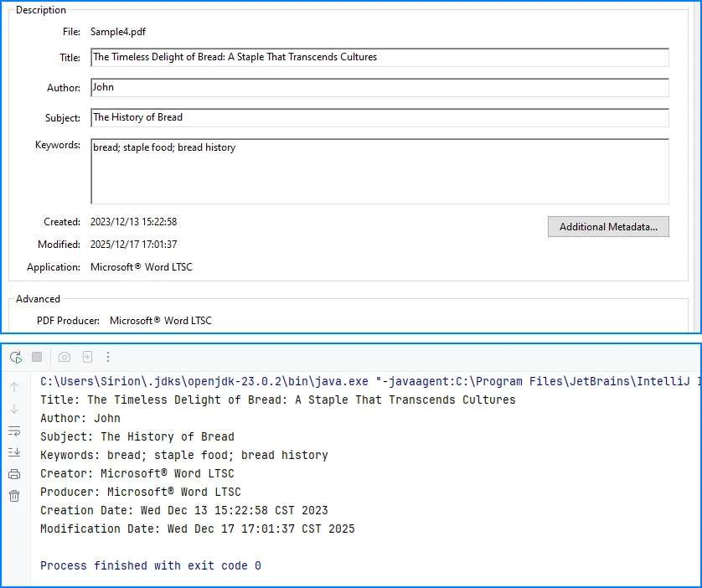Open console output in a separate editor
The image size is (702, 588).
[x=86, y=358]
